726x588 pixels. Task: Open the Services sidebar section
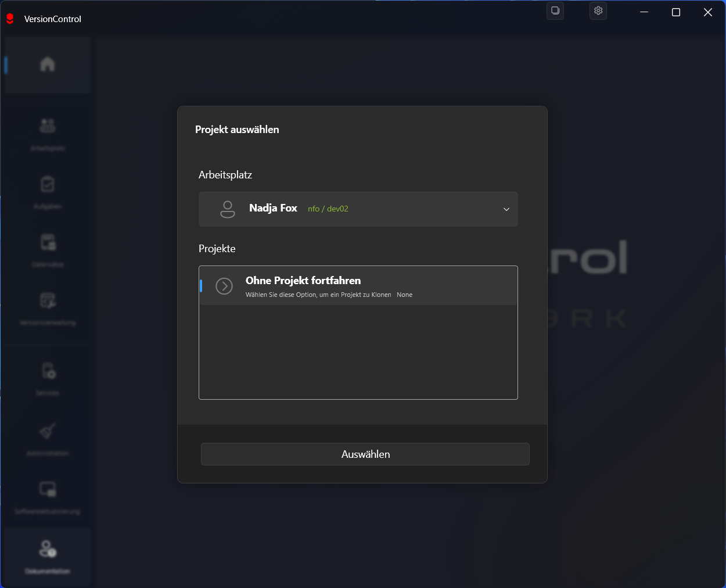click(x=48, y=377)
